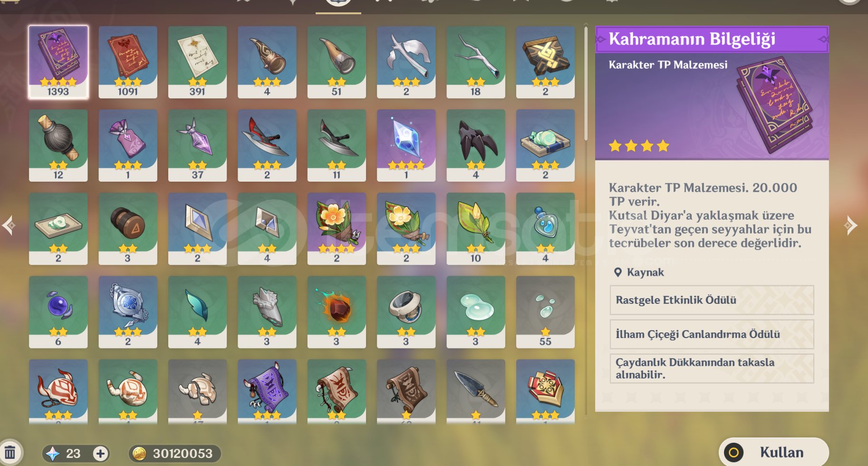Select the slime condensate item with 55
This screenshot has width=868, height=466.
[545, 312]
